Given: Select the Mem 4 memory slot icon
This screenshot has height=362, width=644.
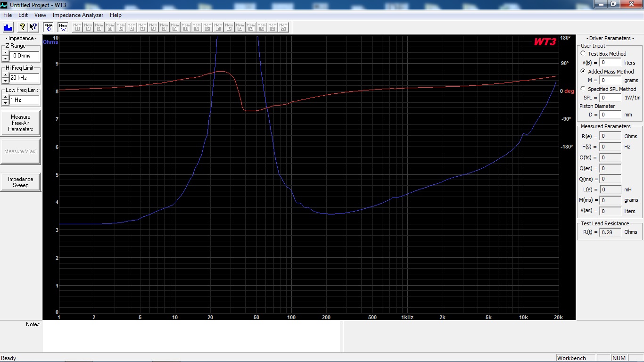Looking at the screenshot, I should pos(110,27).
